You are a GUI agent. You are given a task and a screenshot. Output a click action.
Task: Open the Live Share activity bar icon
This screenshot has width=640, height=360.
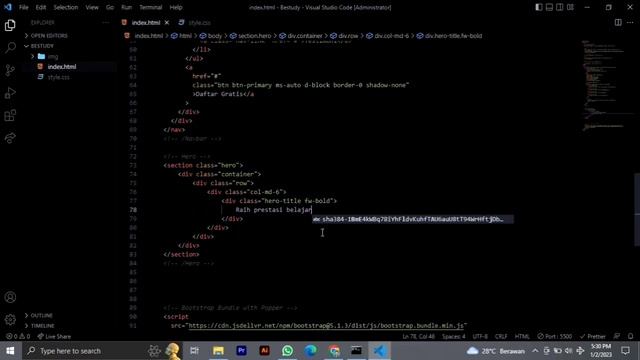[10, 138]
